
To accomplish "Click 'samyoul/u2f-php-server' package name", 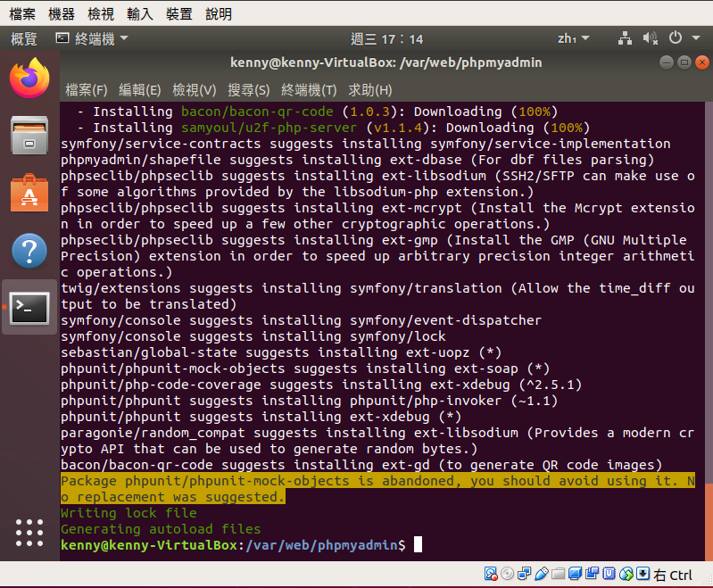I will (269, 128).
